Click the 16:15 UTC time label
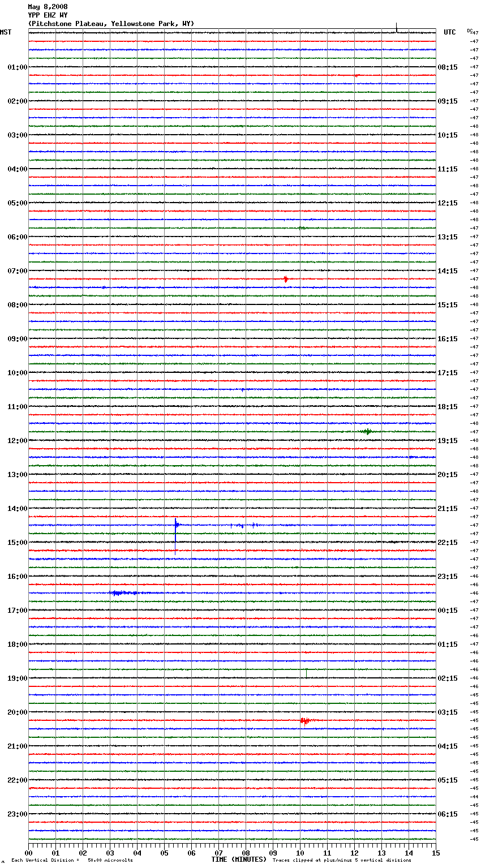The height and width of the screenshot is (868, 481). [x=448, y=339]
